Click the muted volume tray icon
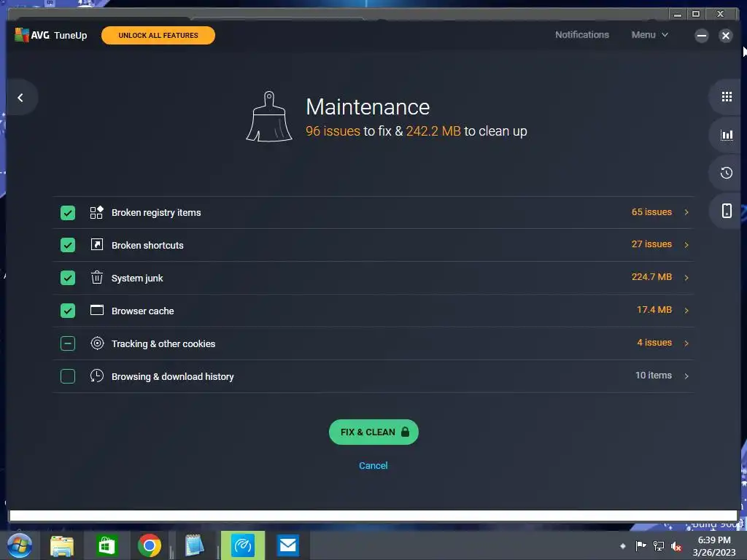Image resolution: width=747 pixels, height=560 pixels. click(x=676, y=546)
